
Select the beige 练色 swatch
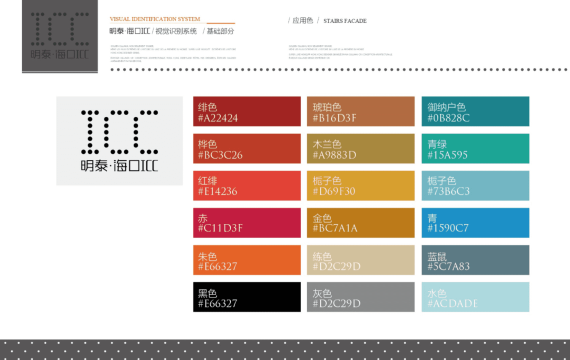tap(361, 260)
